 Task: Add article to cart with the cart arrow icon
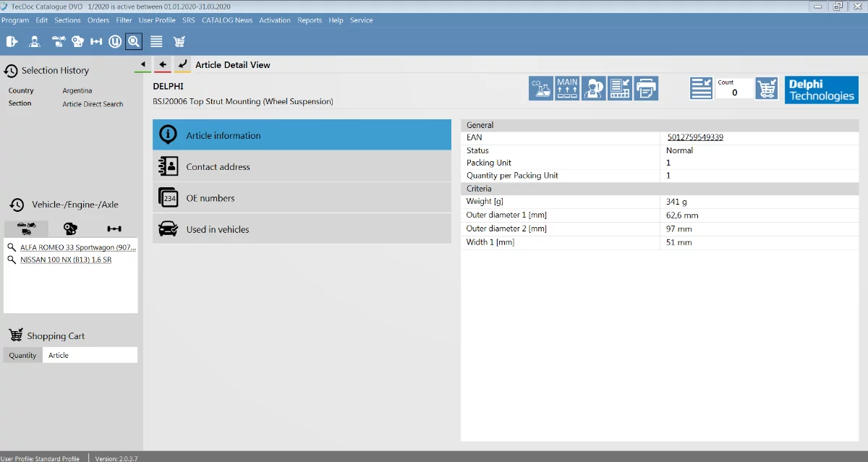[x=767, y=88]
